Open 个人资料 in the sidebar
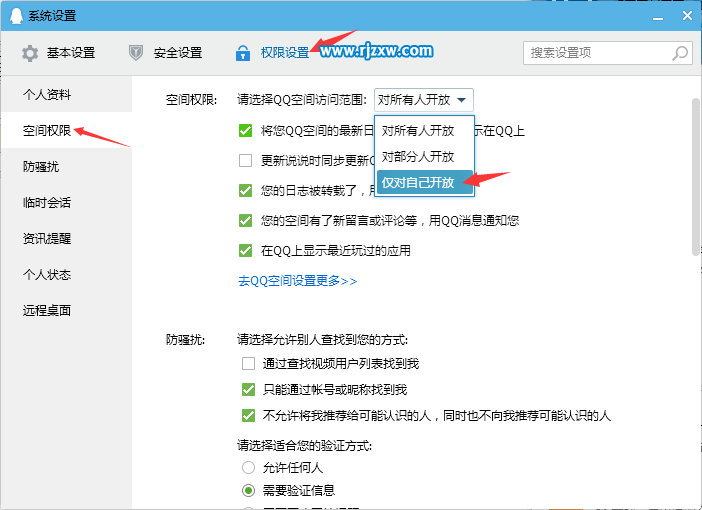 [x=66, y=94]
